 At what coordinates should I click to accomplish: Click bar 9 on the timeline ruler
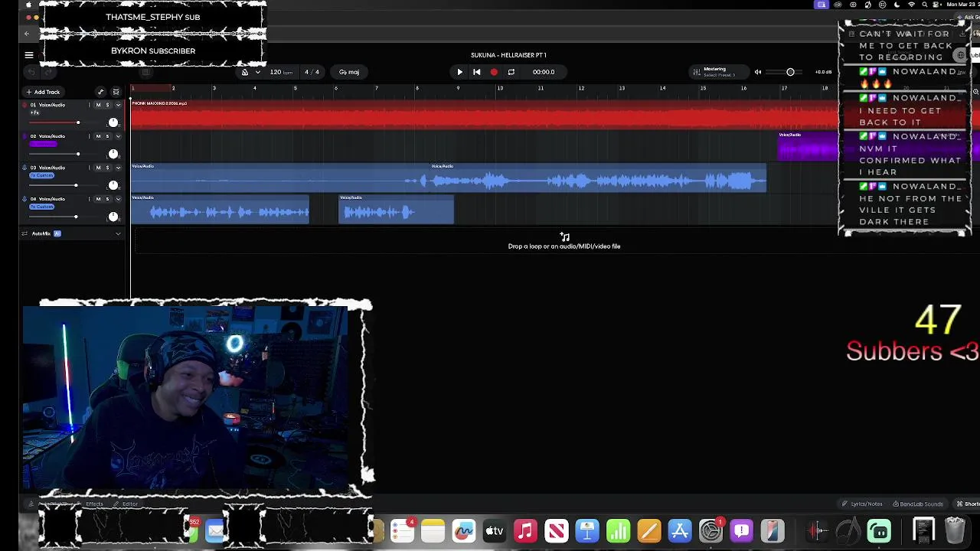tap(458, 89)
